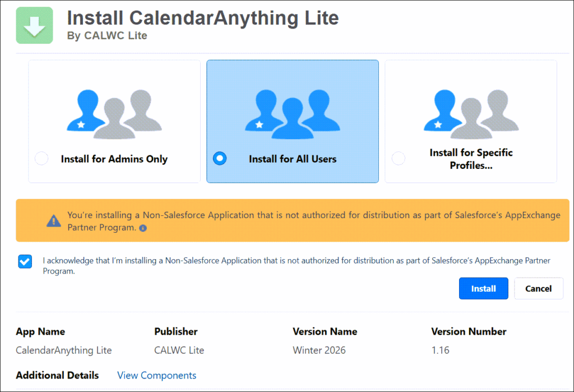This screenshot has width=574, height=392.
Task: Select the Install for All Users radio button
Action: click(x=220, y=159)
